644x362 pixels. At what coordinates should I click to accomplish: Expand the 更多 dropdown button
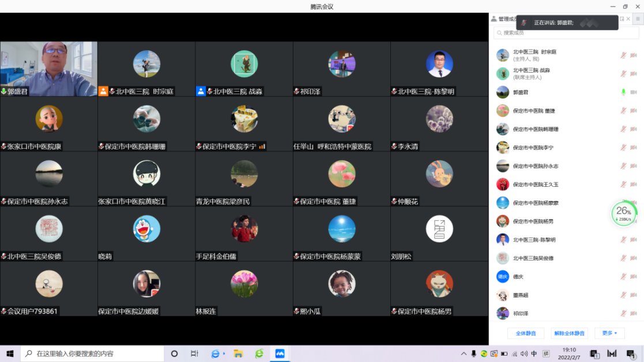[609, 333]
